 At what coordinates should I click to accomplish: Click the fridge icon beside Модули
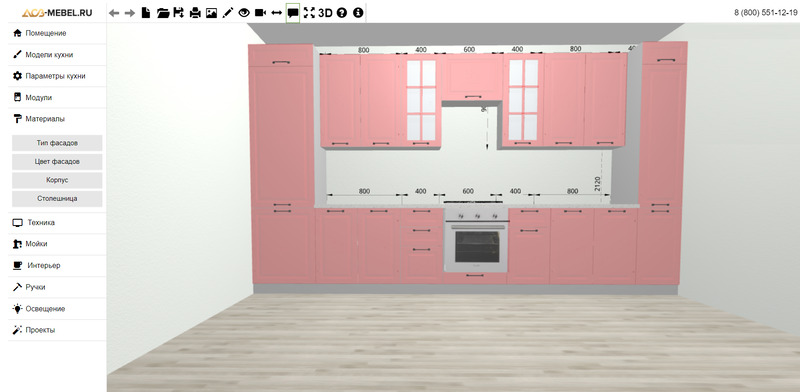coord(17,97)
